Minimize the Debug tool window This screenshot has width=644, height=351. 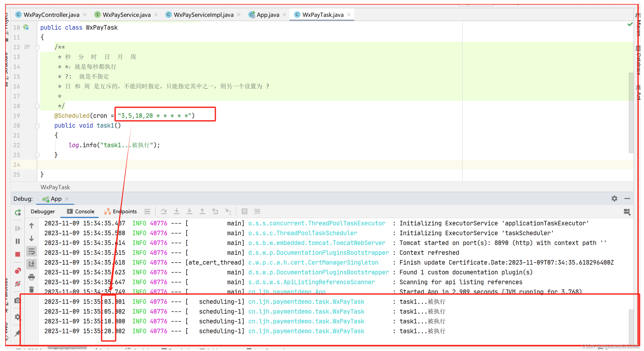pos(627,199)
